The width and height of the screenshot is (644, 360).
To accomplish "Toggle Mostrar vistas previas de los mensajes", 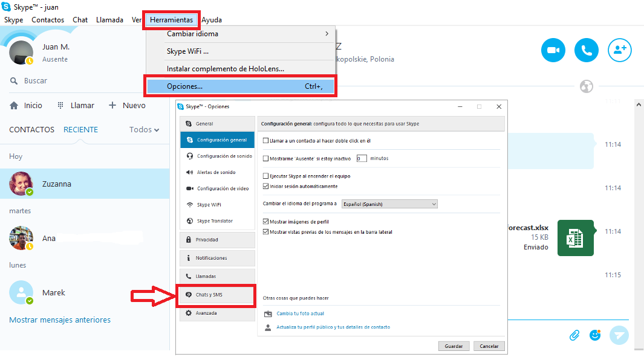I will [265, 232].
